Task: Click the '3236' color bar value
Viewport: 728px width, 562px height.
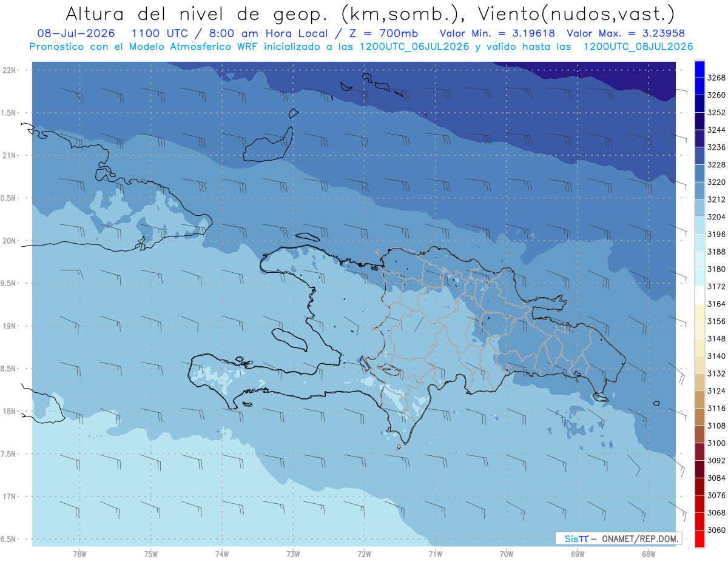Action: tap(716, 147)
